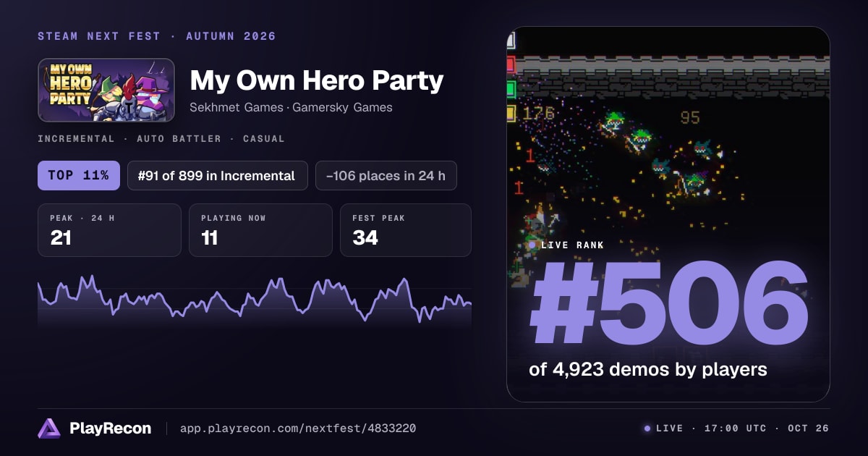Click the PlayRecon brand name
The height and width of the screenshot is (456, 868).
pos(110,428)
